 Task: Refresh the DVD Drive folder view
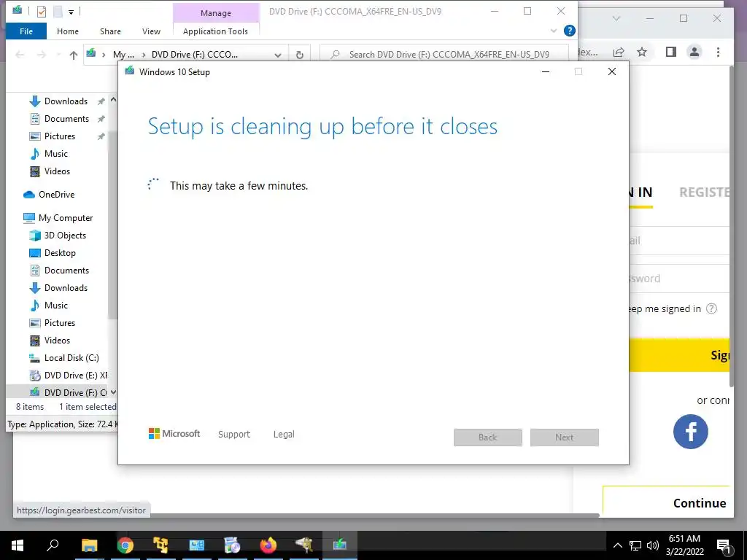click(300, 55)
